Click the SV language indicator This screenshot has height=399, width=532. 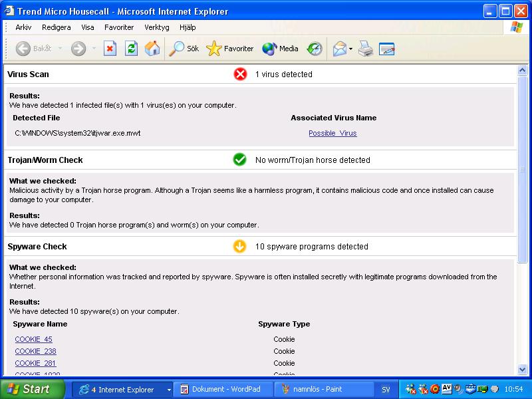[x=386, y=390]
